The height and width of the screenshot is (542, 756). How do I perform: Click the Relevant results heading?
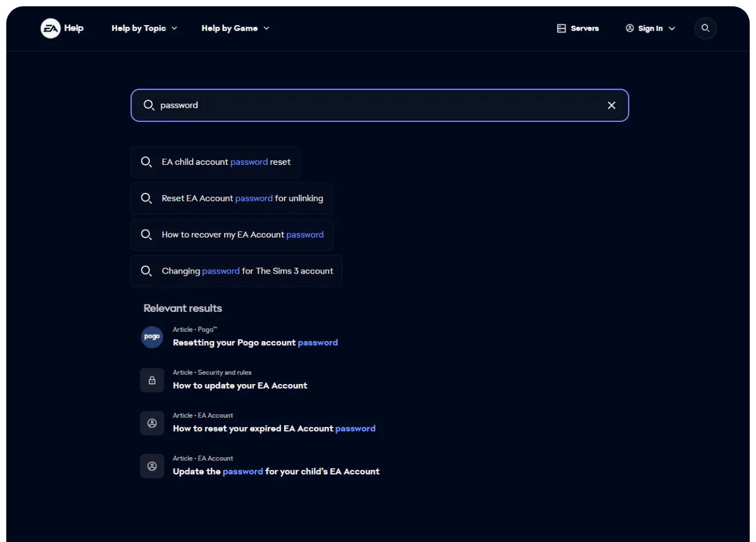coord(183,308)
